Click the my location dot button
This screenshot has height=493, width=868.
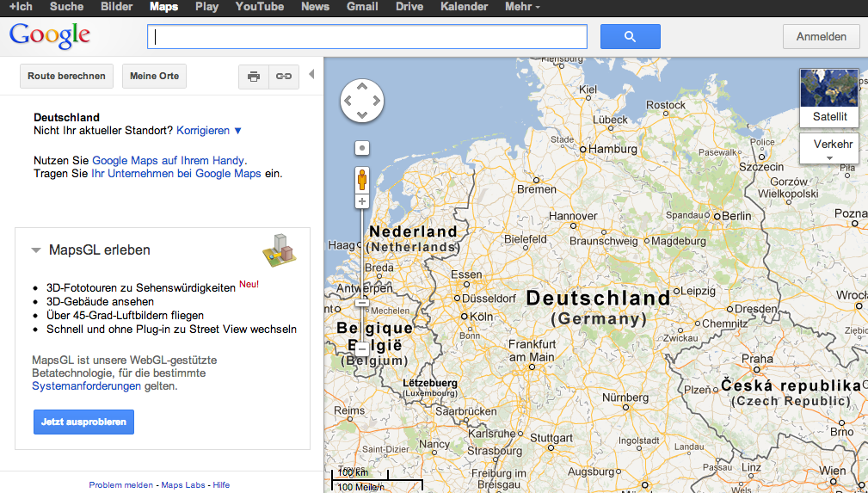point(362,148)
